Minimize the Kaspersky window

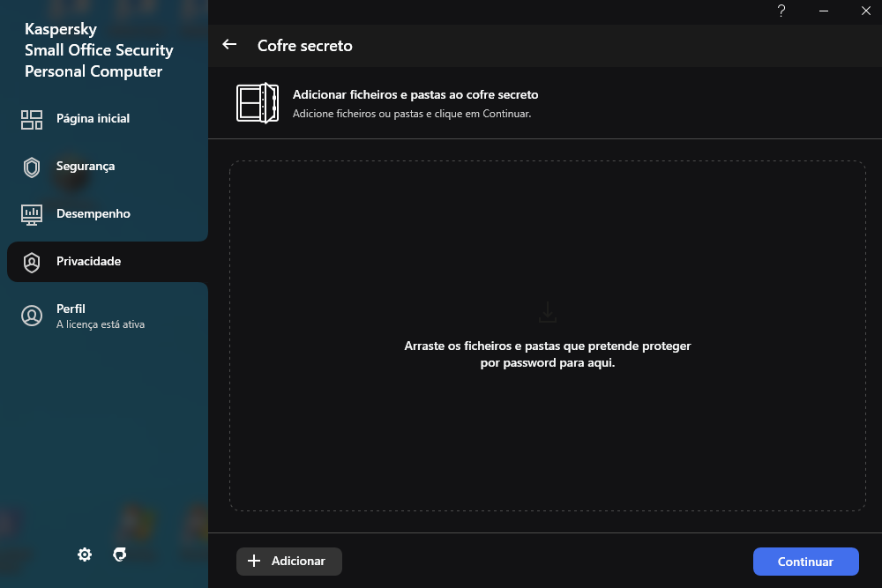tap(824, 11)
